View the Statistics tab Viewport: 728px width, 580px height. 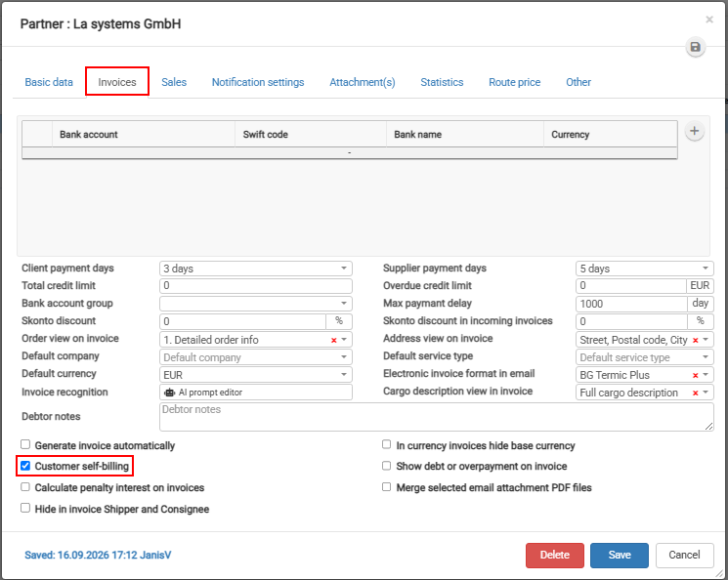coord(442,82)
